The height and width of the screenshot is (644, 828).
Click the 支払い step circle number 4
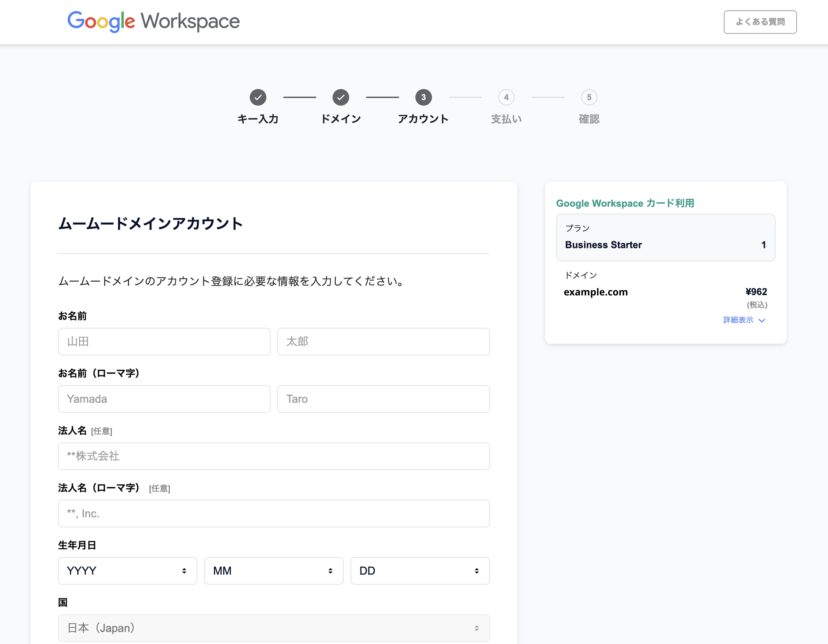[x=506, y=97]
